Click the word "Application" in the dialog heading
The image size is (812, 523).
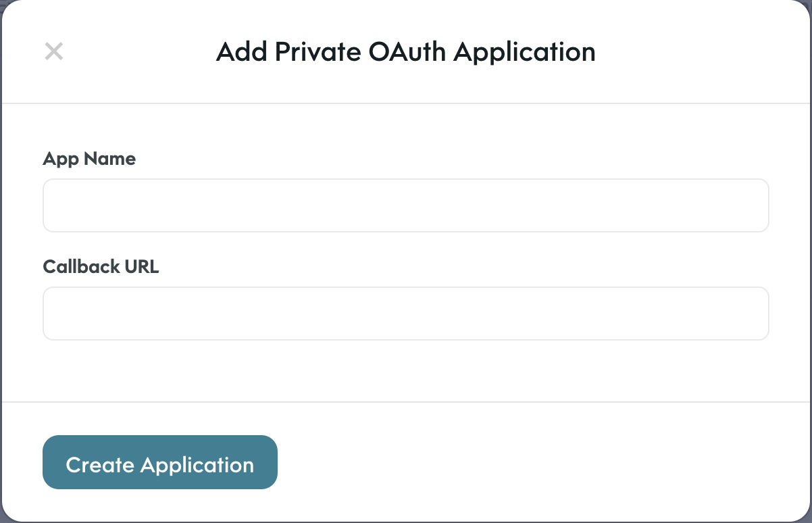point(524,53)
